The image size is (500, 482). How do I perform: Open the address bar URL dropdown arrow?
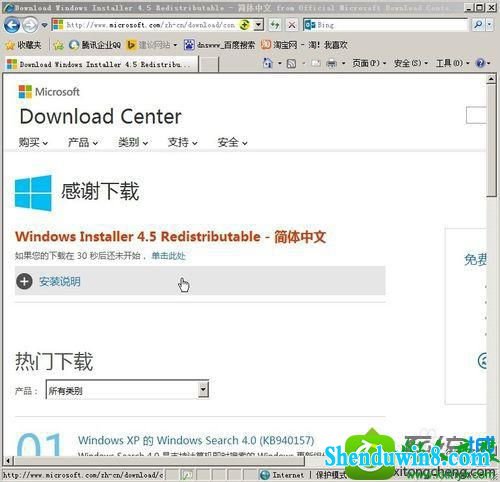coord(258,25)
